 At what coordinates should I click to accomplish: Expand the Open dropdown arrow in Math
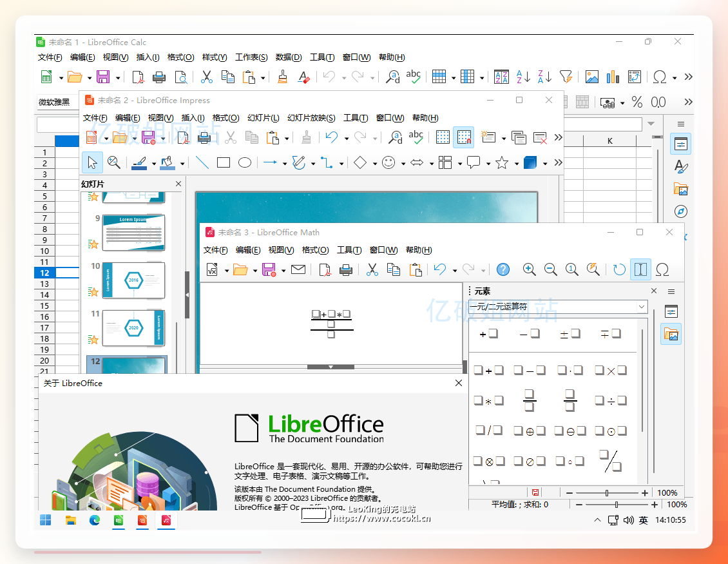pos(255,270)
